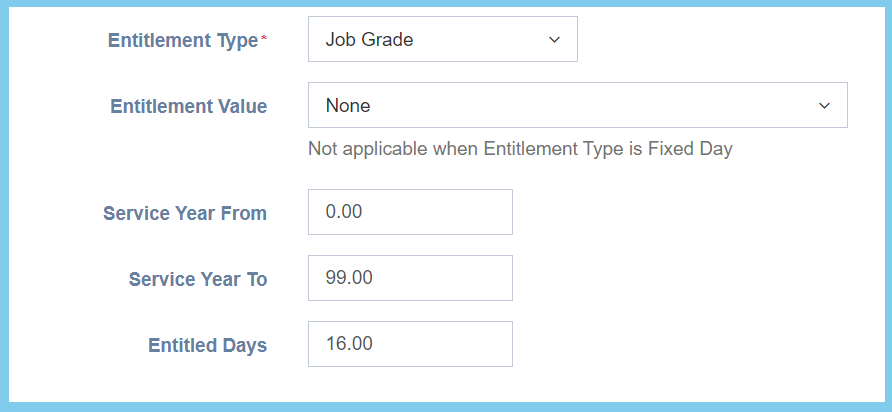The image size is (892, 412).
Task: Click the chevron arrow in the None dropdown
Action: (x=824, y=105)
